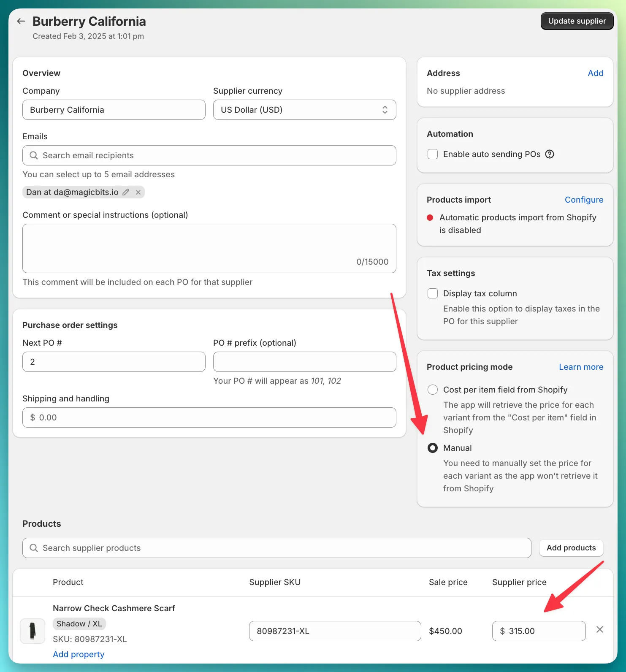Enable auto sending POs checkbox
626x672 pixels.
433,154
